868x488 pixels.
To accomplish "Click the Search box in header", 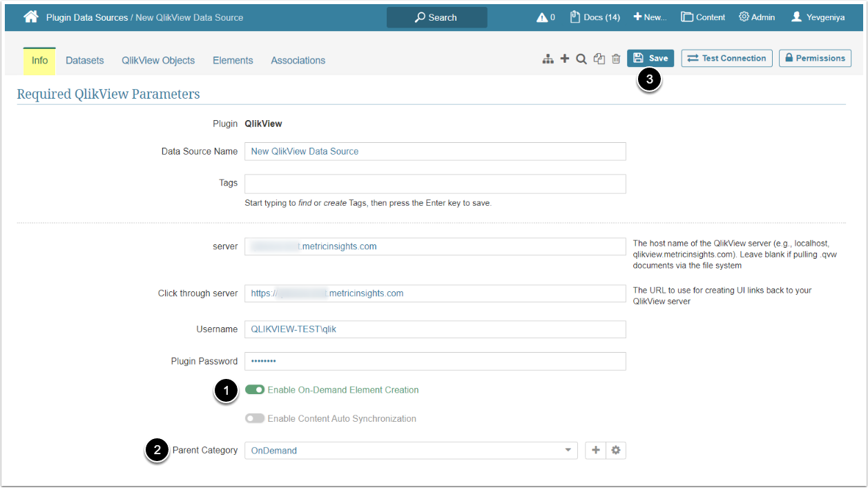I will [x=436, y=17].
